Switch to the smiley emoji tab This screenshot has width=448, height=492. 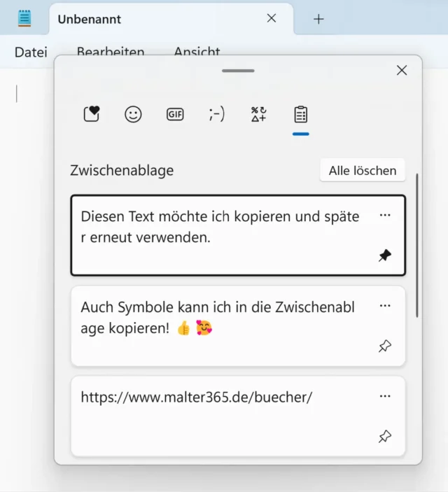click(x=133, y=114)
